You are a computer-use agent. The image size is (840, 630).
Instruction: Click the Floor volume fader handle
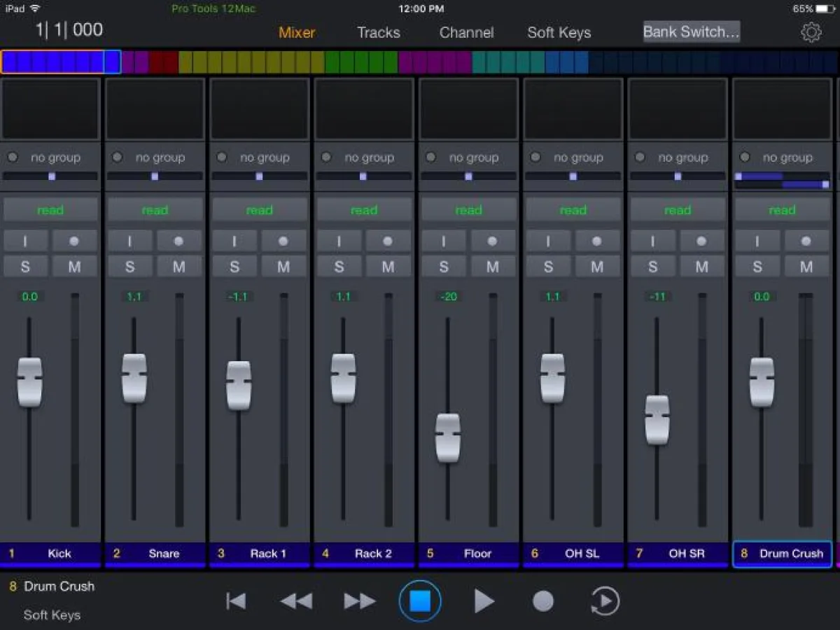448,438
